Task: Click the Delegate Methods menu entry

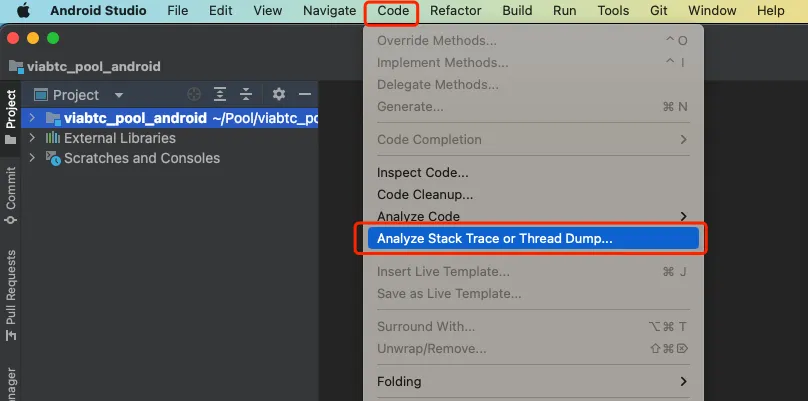Action: (533, 85)
